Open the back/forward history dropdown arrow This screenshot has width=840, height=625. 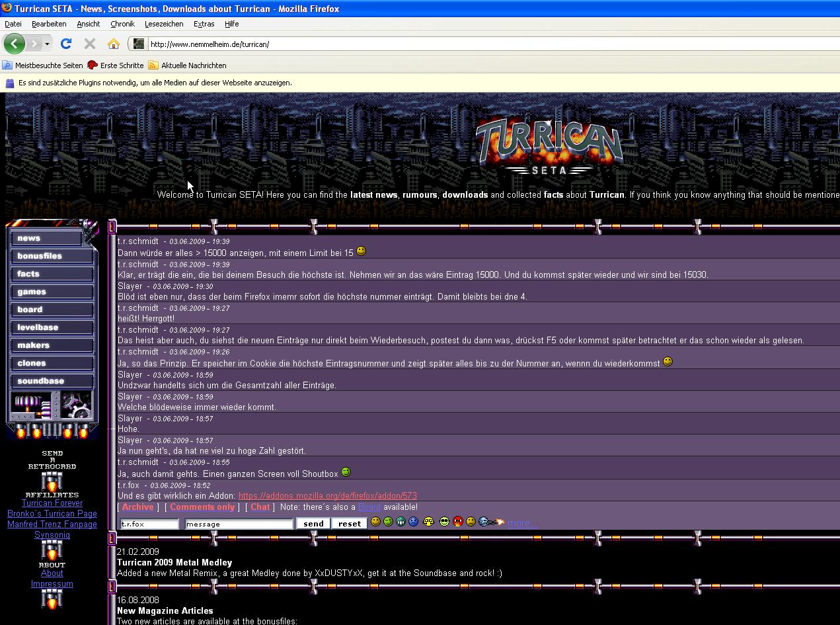pos(47,44)
